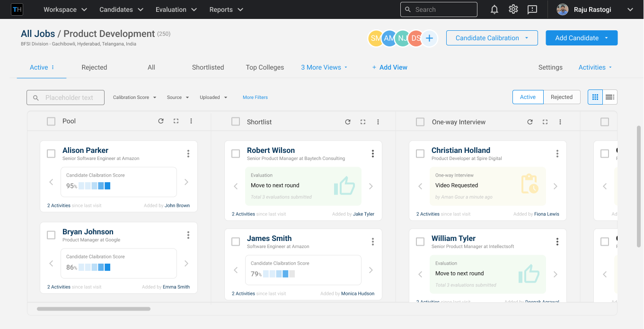Click the horizontal scrollbar under the board

(94, 309)
